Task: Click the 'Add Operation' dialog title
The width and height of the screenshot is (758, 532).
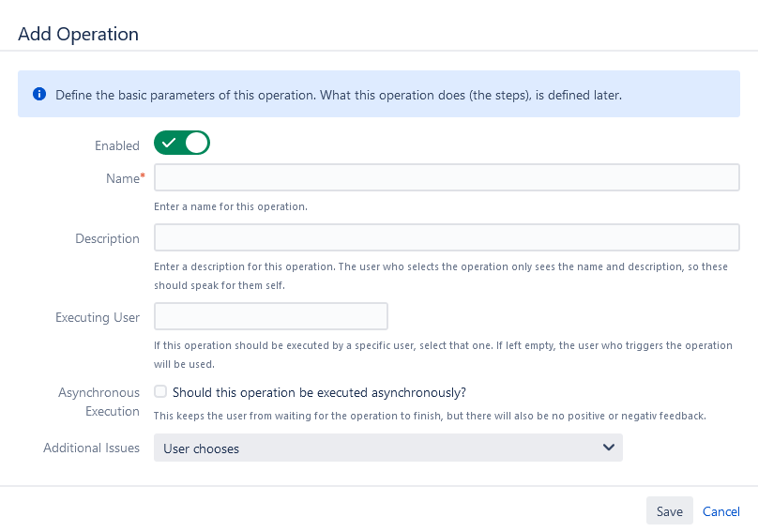Action: click(x=78, y=34)
